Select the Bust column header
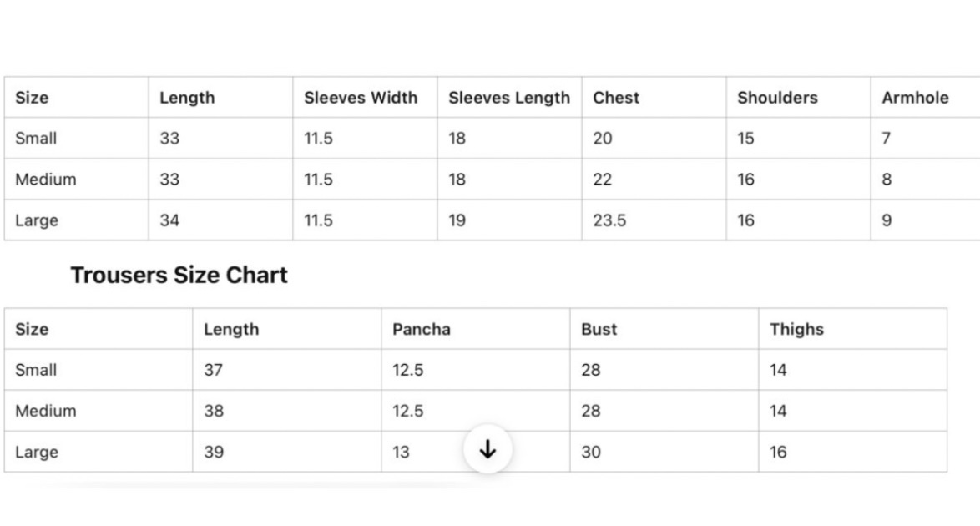 pos(599,329)
